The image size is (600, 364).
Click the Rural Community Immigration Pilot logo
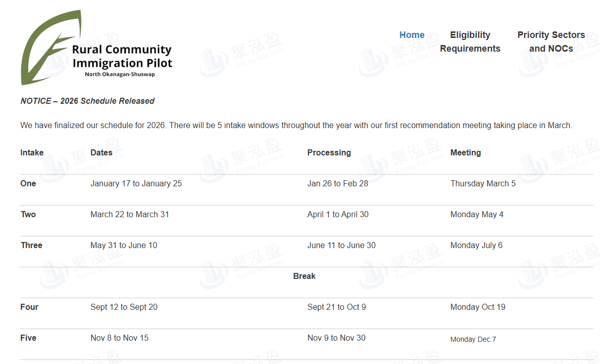tap(96, 49)
